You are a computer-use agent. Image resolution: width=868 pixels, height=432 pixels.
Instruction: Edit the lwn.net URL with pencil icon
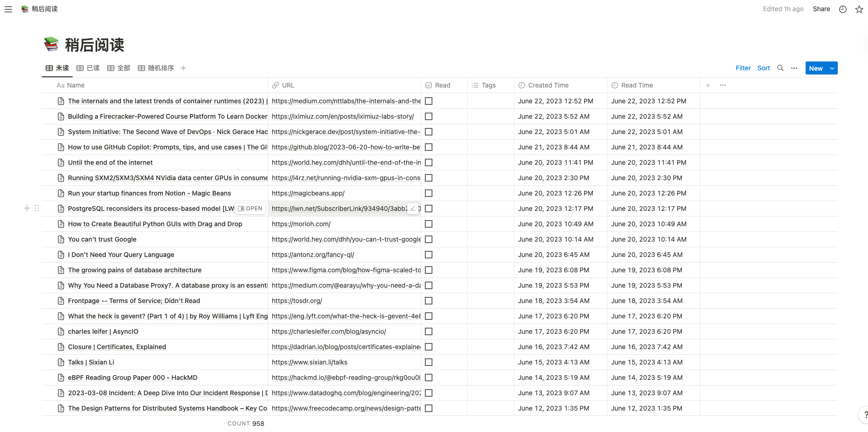coord(413,209)
